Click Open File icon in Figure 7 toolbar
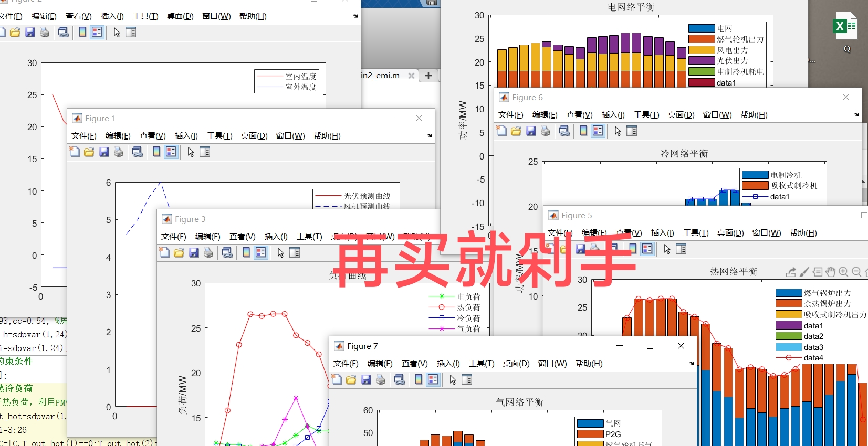This screenshot has height=446, width=868. tap(351, 379)
